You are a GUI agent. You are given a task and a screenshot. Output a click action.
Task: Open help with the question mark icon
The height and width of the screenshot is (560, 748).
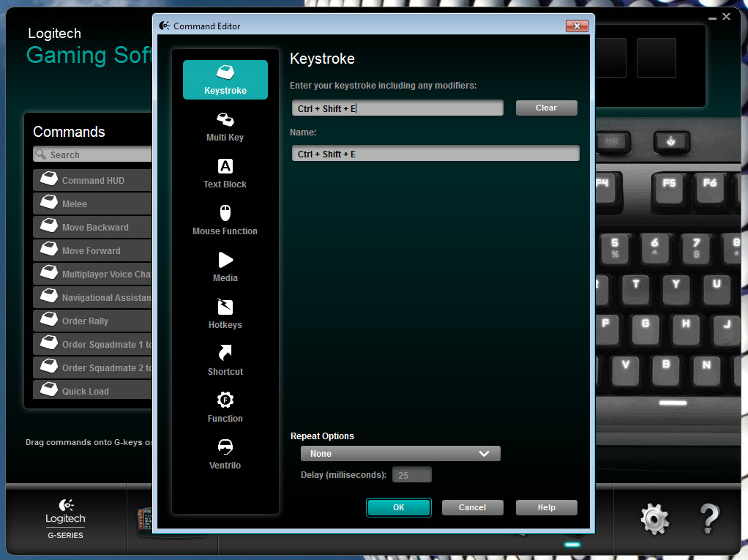709,518
